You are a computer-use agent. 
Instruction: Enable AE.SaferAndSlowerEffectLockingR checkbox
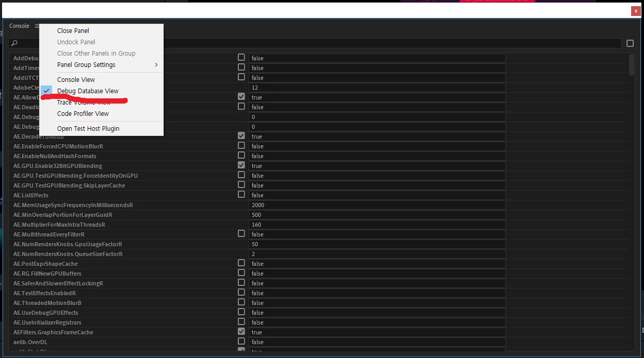241,282
